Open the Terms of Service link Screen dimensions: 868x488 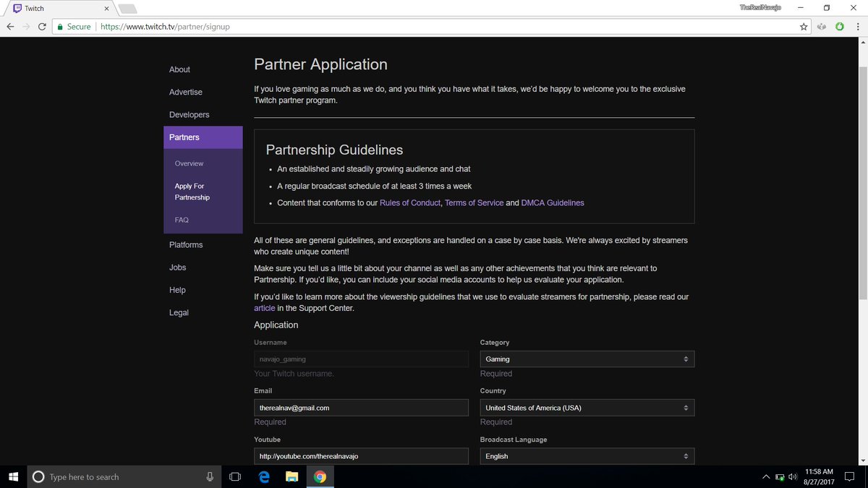point(474,203)
